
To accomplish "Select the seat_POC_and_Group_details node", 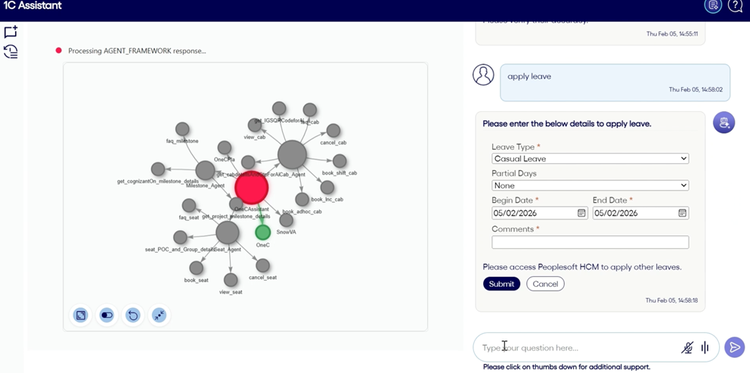I will [x=180, y=237].
